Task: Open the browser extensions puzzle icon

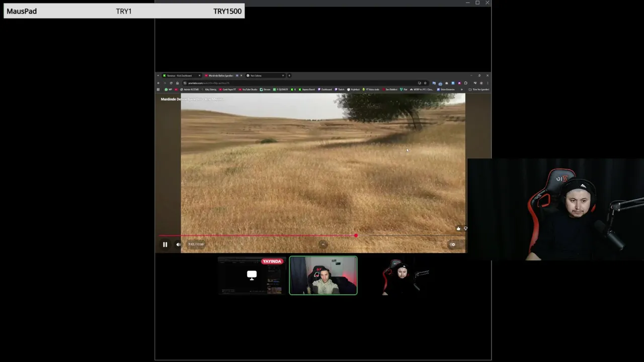Action: pos(466,83)
